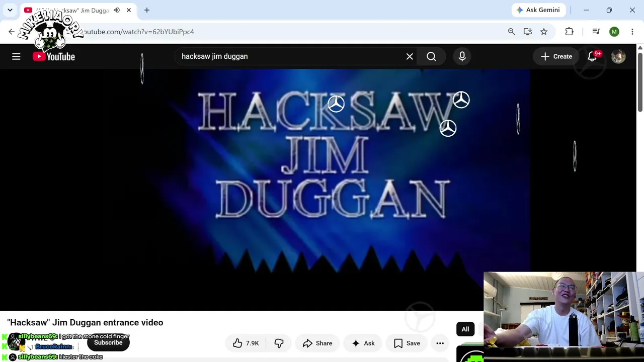The width and height of the screenshot is (644, 362).
Task: Start voice search with the microphone
Action: pos(462,56)
